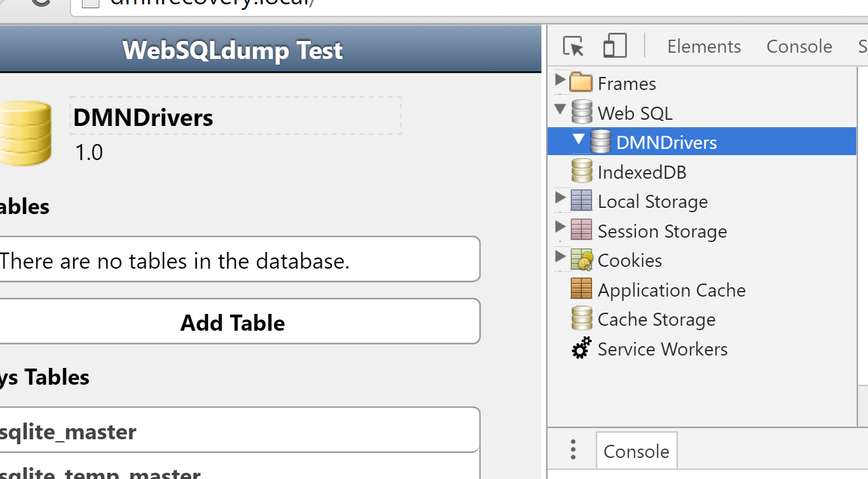Open the Elements tab in DevTools
Image resolution: width=868 pixels, height=479 pixels.
pos(704,47)
